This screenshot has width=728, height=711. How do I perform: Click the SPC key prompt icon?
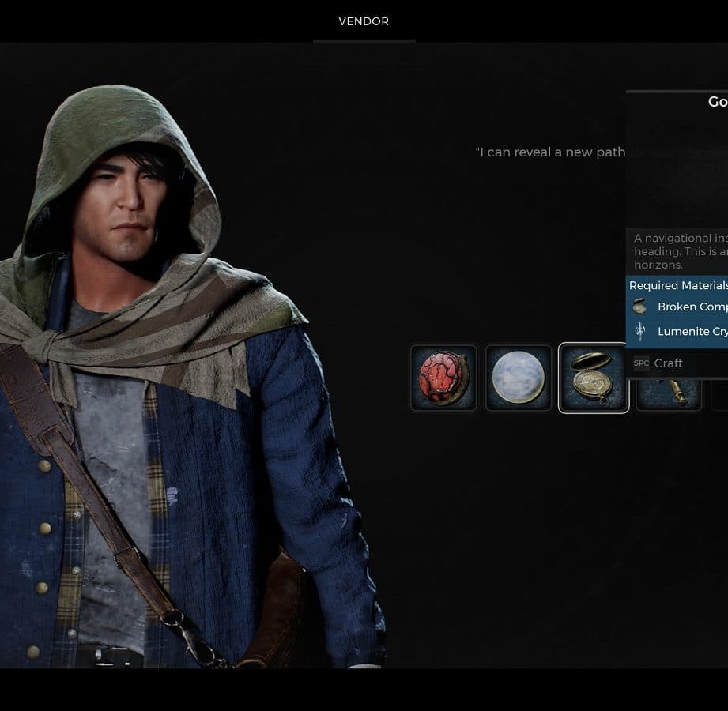click(641, 363)
